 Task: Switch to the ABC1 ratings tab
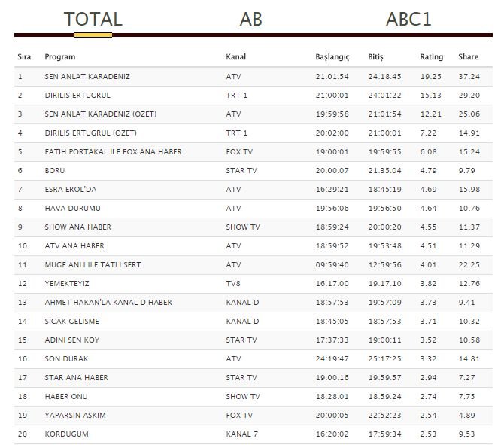click(x=408, y=19)
